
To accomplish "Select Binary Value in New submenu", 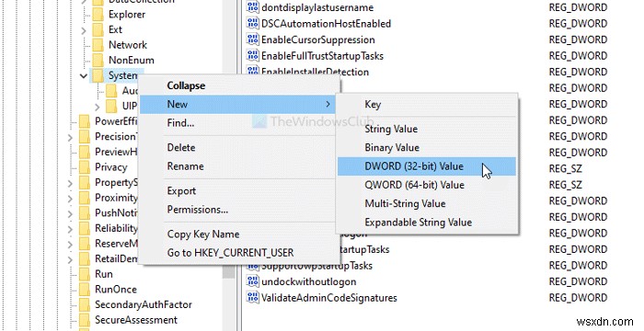I will (x=427, y=147).
